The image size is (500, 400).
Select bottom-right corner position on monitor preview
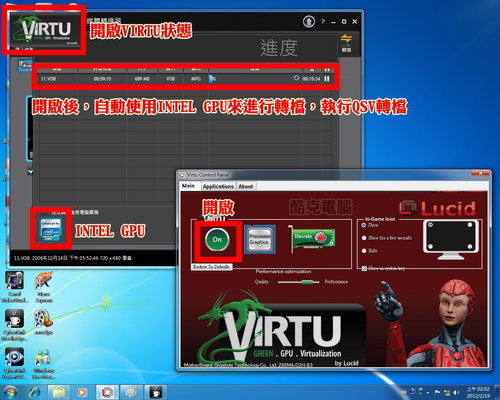point(470,246)
